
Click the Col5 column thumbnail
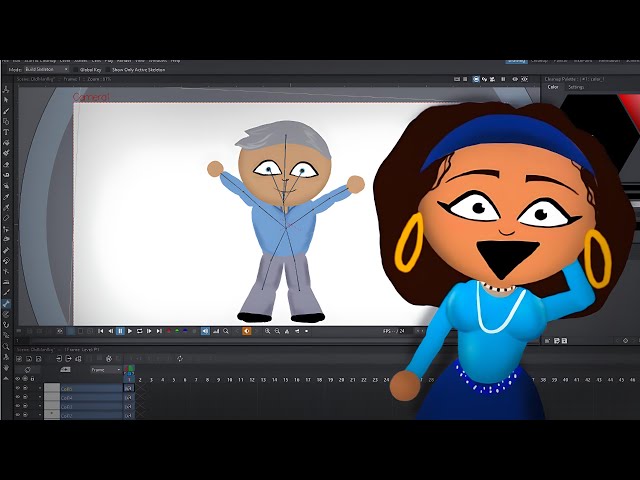pos(52,388)
